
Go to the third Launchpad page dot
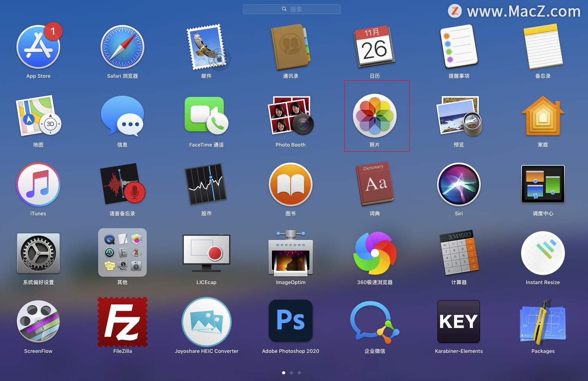(299, 373)
